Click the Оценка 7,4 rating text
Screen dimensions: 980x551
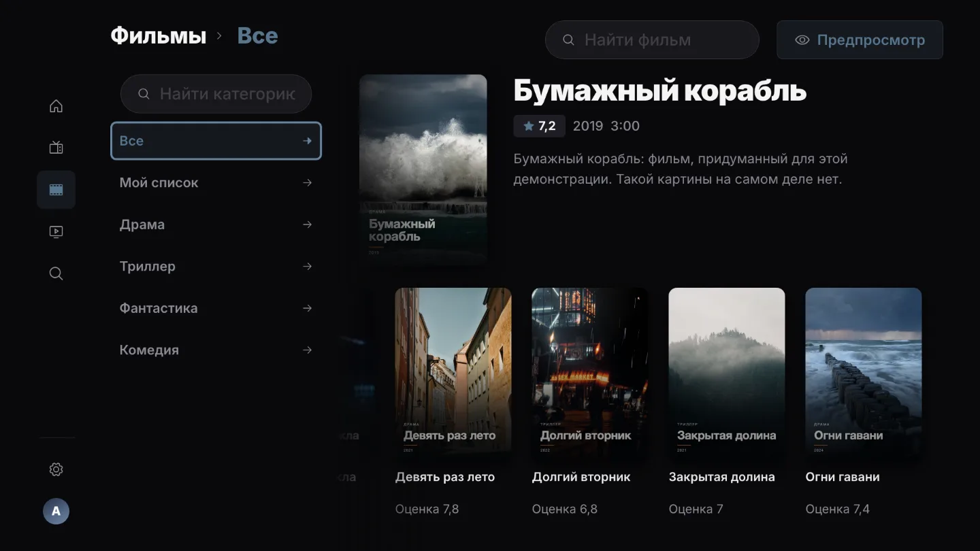point(838,509)
